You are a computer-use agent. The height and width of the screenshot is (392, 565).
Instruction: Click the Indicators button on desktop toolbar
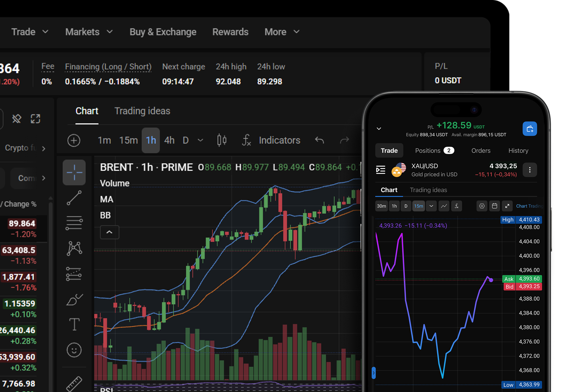[279, 140]
